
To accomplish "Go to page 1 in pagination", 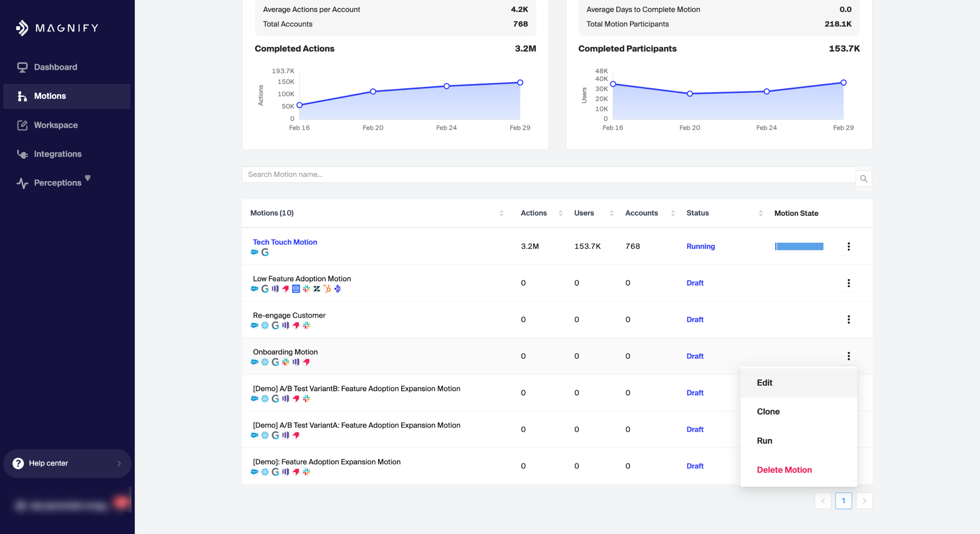I will pyautogui.click(x=843, y=501).
